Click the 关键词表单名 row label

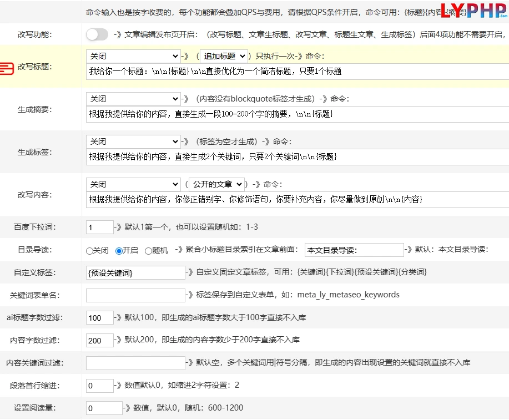[x=35, y=295]
